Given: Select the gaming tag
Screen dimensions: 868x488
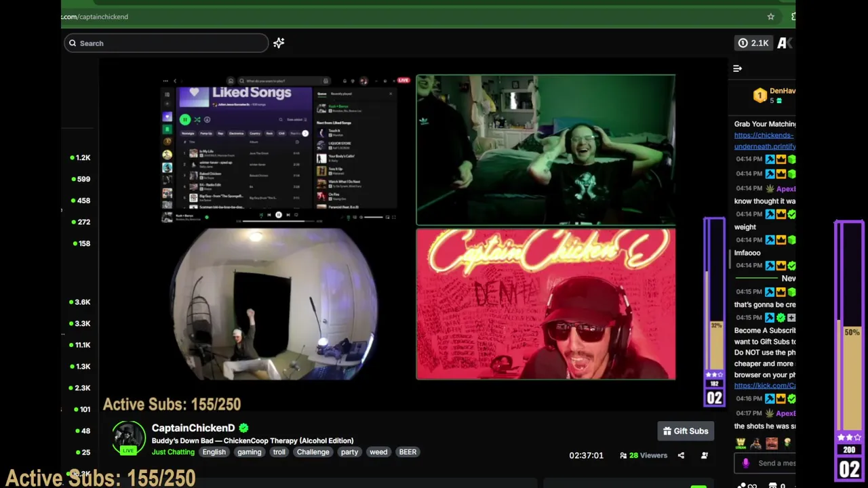Looking at the screenshot, I should pos(249,452).
